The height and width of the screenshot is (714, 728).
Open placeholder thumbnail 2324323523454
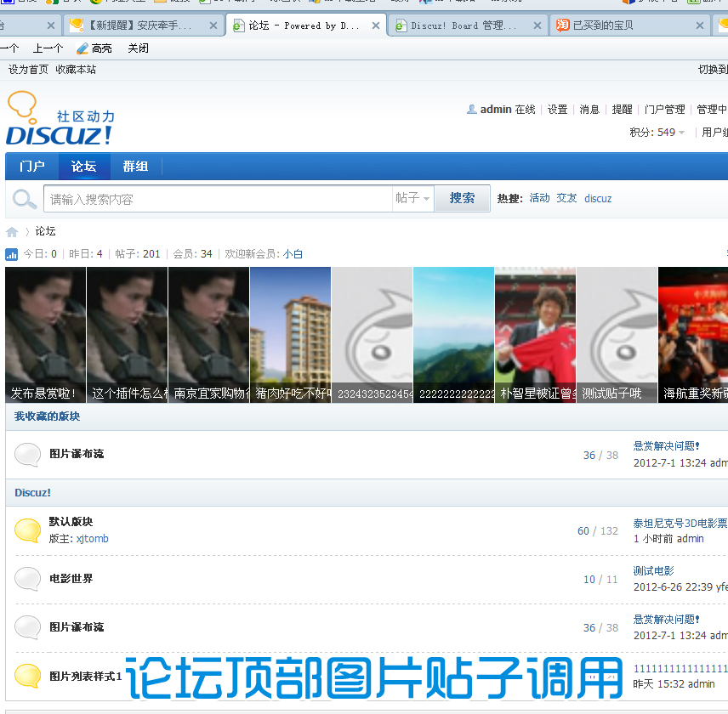373,335
